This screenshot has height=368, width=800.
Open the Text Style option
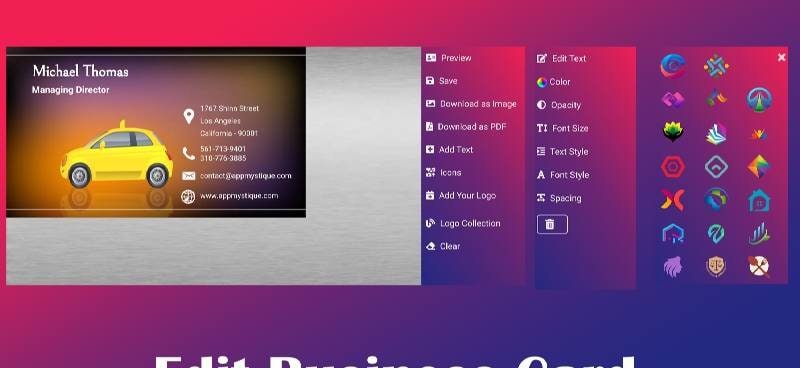coord(562,152)
